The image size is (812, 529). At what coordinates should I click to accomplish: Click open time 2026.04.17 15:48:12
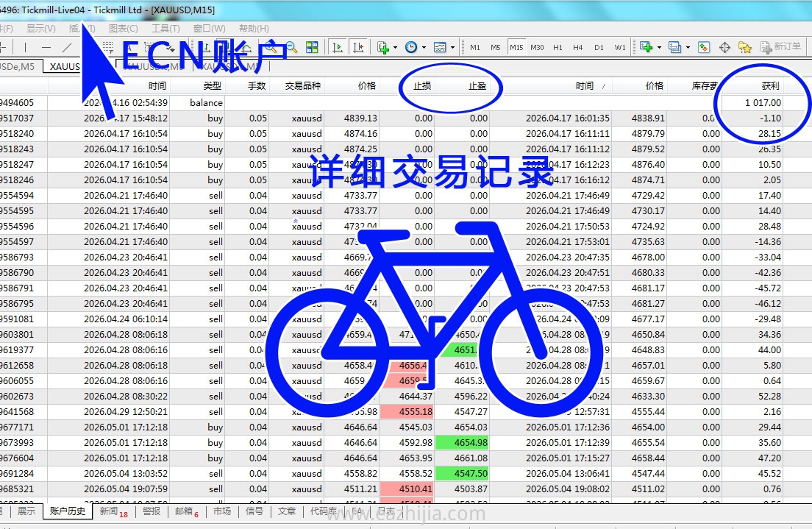(x=126, y=118)
